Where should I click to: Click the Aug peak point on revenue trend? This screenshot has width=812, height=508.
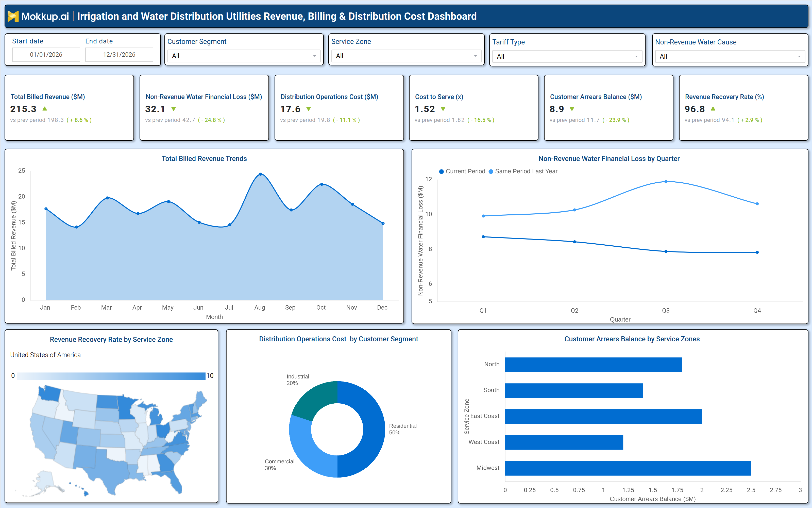click(260, 174)
